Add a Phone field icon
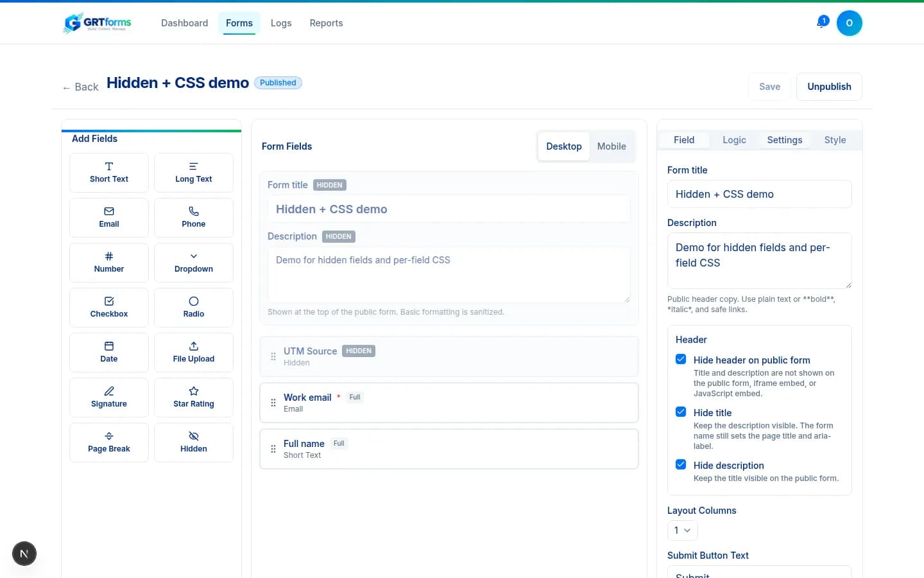The width and height of the screenshot is (924, 578). [x=194, y=211]
